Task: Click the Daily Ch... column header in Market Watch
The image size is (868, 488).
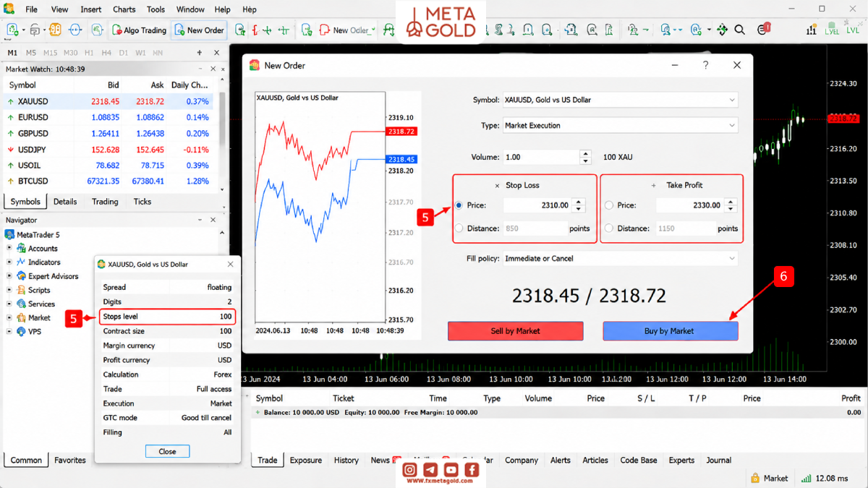Action: (x=190, y=85)
